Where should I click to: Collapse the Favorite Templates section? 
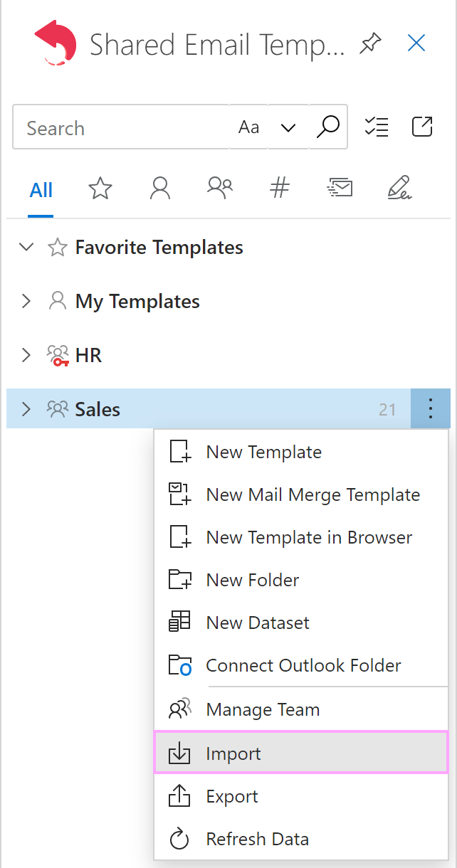coord(26,247)
